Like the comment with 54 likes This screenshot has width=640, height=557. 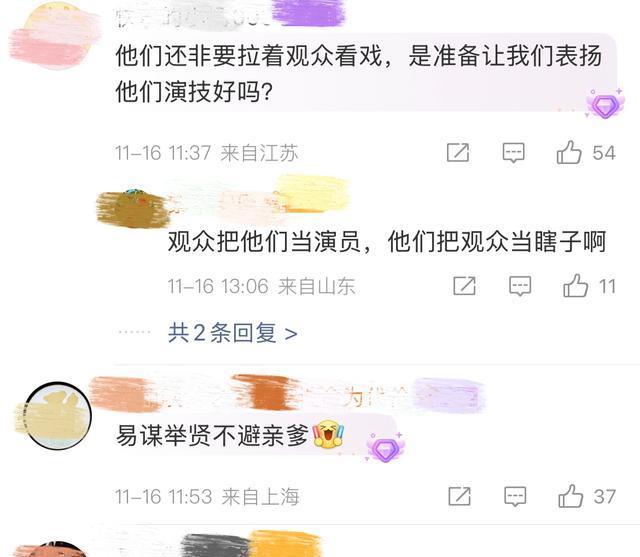569,153
